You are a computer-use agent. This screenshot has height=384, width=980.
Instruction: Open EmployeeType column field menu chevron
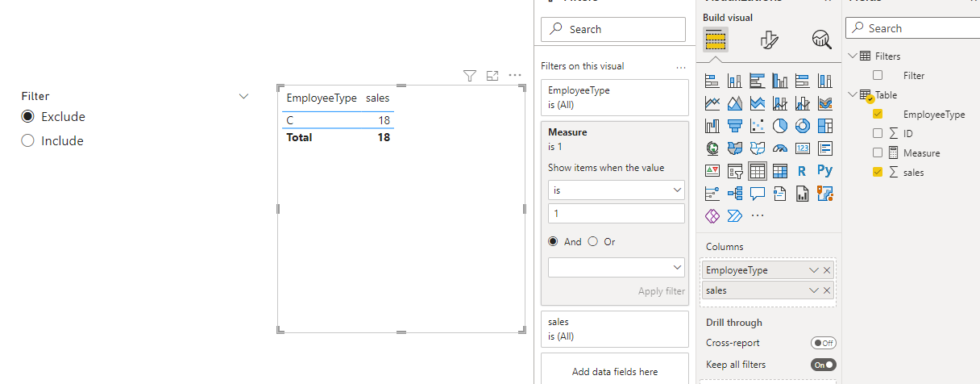tap(814, 270)
